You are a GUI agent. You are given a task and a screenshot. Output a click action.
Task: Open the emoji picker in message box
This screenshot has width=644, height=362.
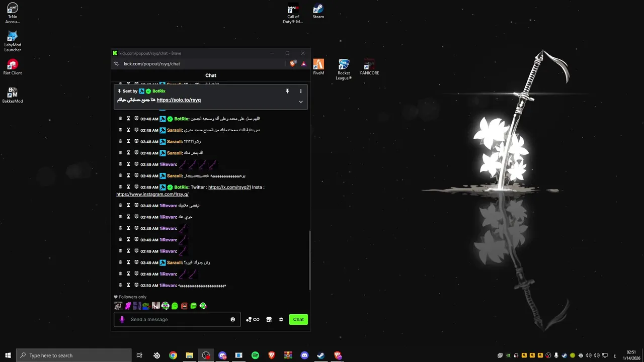point(232,319)
